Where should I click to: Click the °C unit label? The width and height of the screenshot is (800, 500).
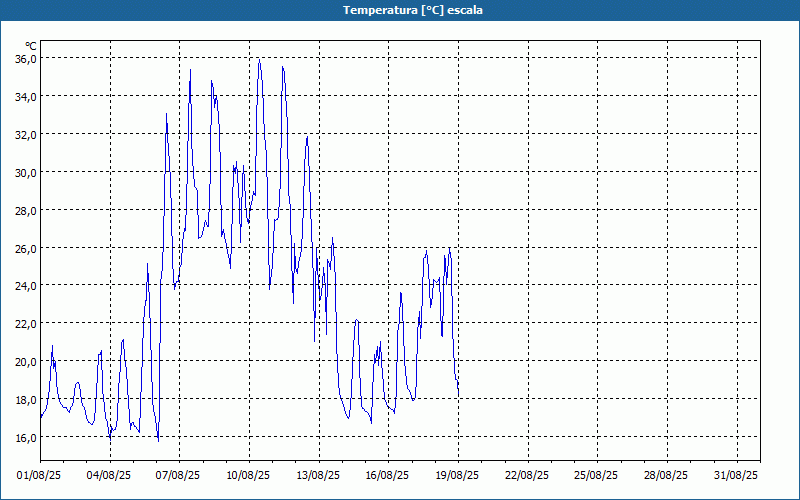[x=31, y=46]
